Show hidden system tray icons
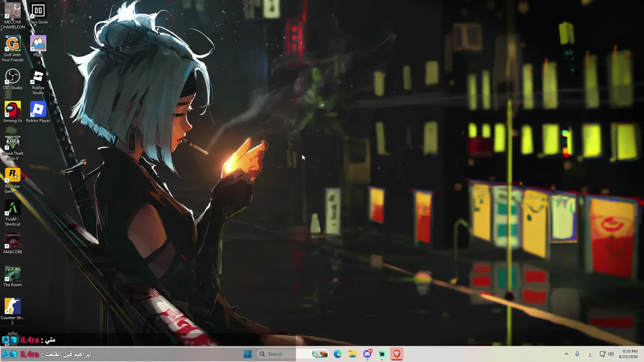The image size is (644, 362). click(566, 354)
